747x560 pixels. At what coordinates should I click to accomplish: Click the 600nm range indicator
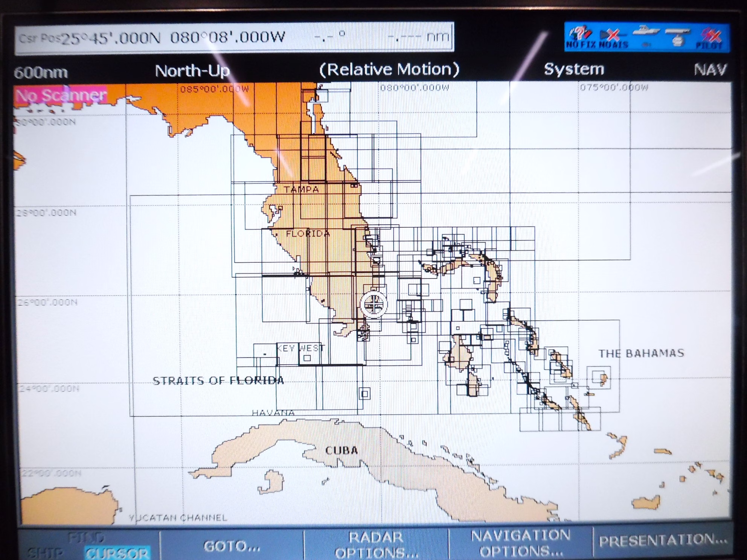point(41,72)
